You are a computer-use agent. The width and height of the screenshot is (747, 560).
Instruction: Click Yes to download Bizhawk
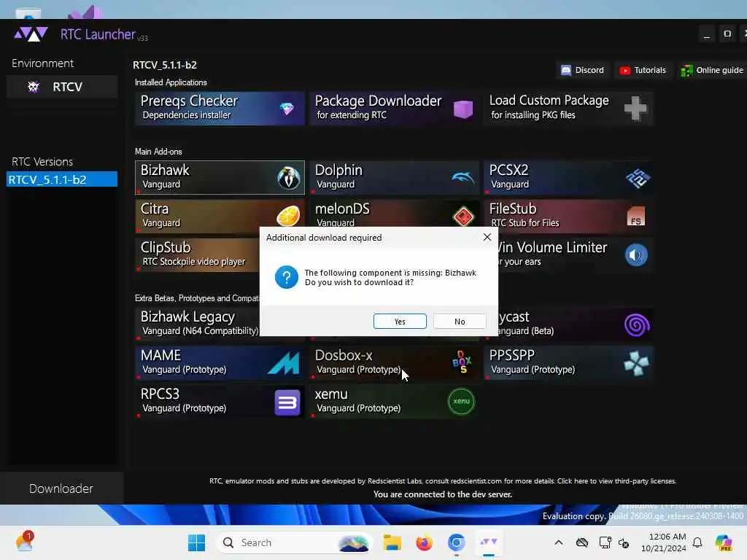coord(400,322)
